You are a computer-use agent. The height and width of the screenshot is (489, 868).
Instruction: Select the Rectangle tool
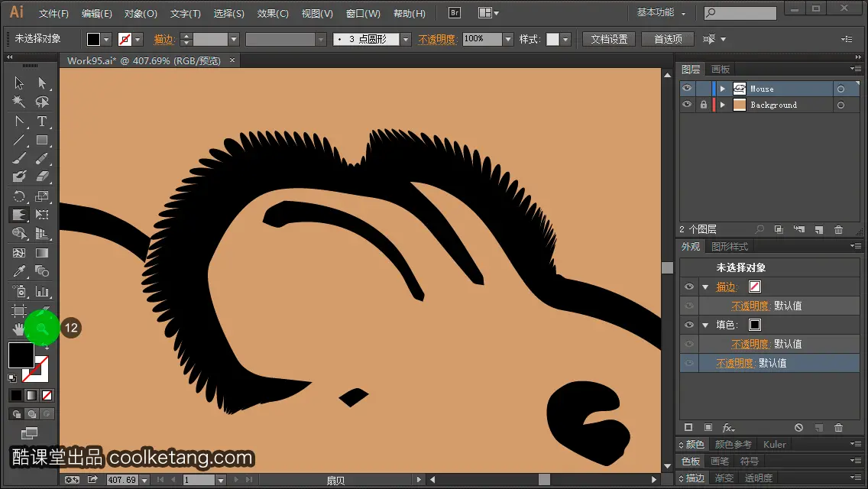pyautogui.click(x=42, y=140)
